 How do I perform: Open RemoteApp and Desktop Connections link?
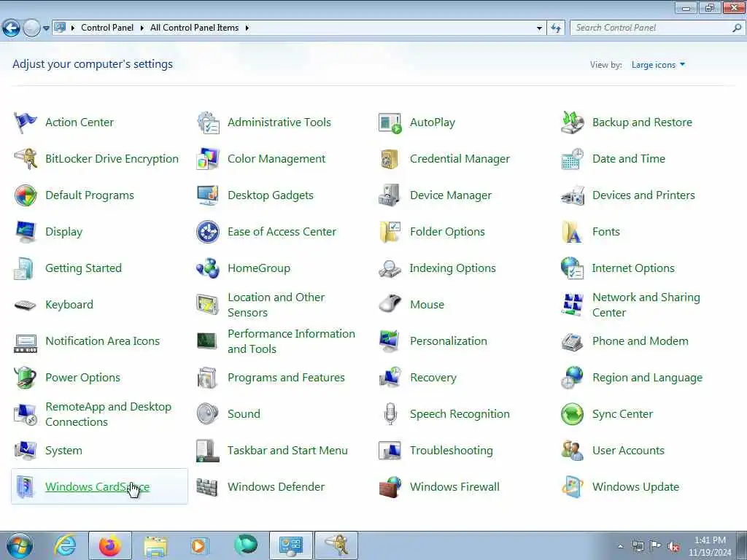108,414
